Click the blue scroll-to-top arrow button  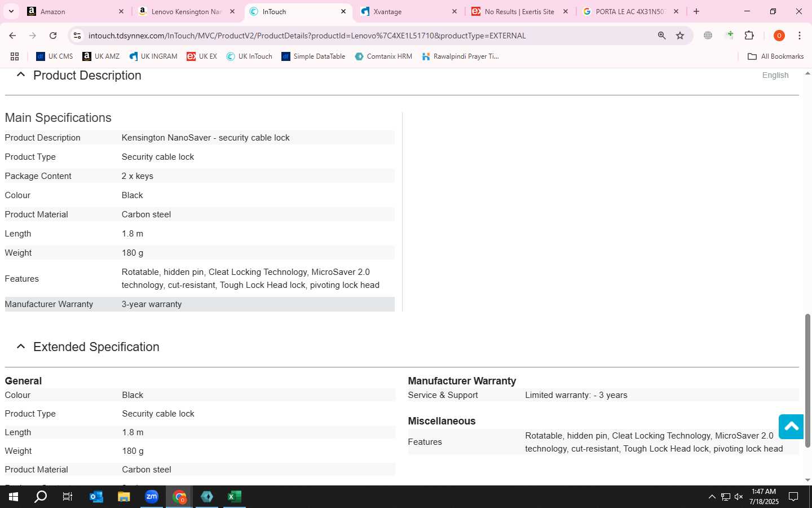pos(791,427)
